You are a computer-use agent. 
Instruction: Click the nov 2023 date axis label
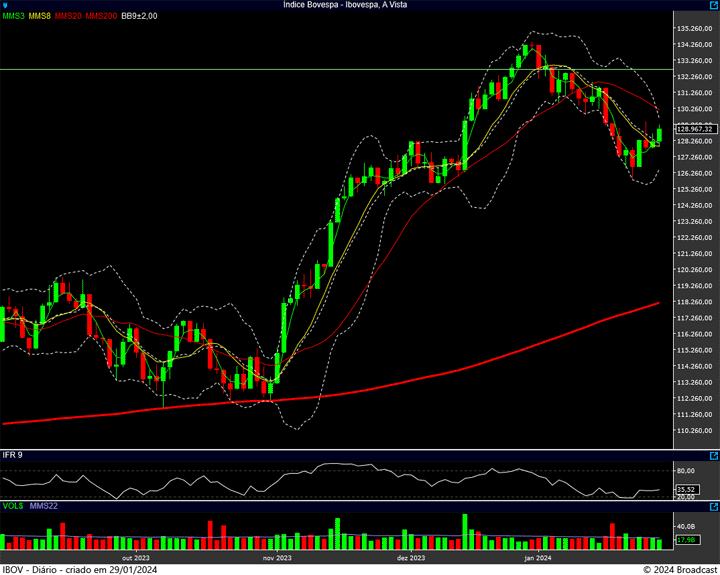[x=277, y=557]
